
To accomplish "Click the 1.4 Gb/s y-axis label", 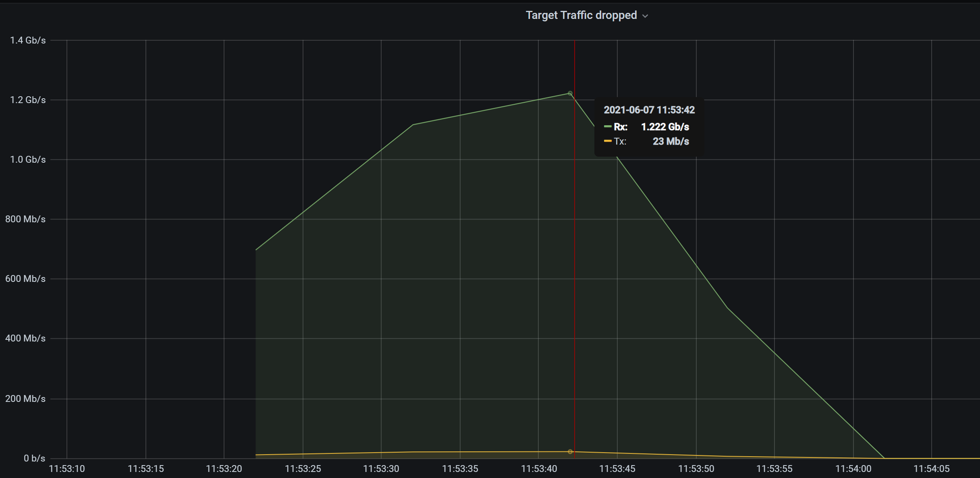I will [x=27, y=40].
